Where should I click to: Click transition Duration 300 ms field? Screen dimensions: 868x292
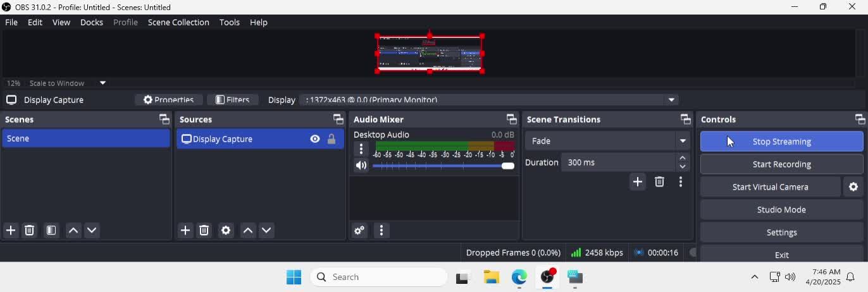click(619, 162)
